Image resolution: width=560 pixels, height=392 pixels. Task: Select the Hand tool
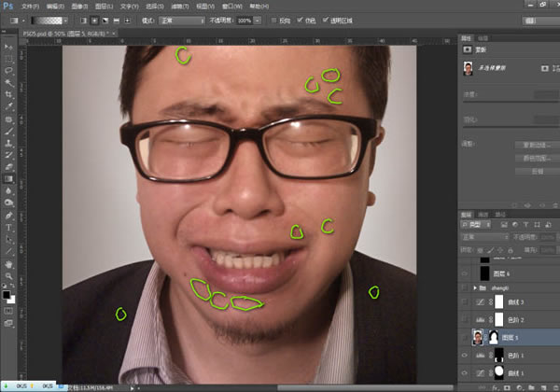click(8, 264)
